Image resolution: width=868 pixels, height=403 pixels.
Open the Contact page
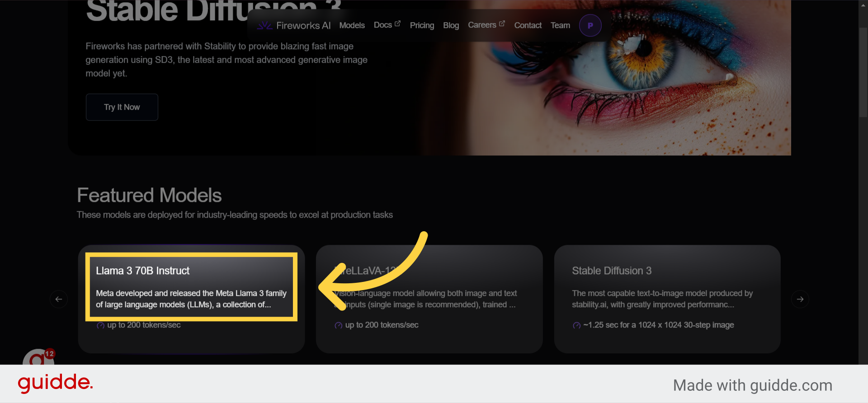[x=528, y=26]
